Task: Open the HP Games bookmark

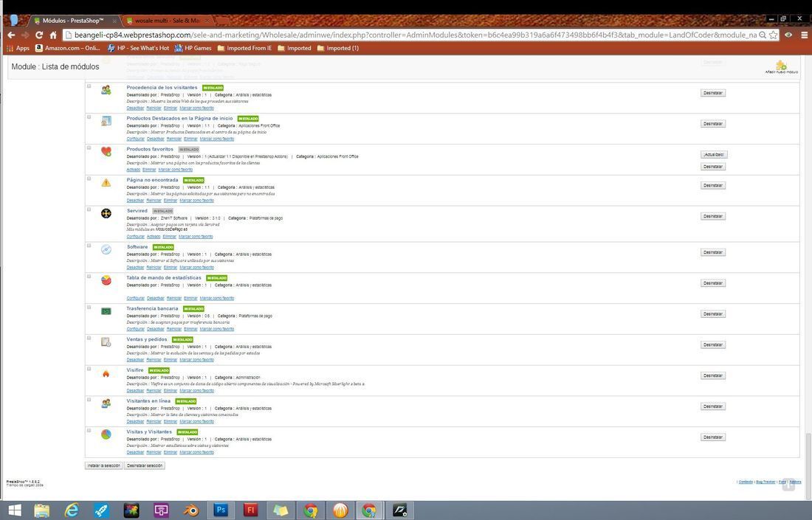Action: 193,48
